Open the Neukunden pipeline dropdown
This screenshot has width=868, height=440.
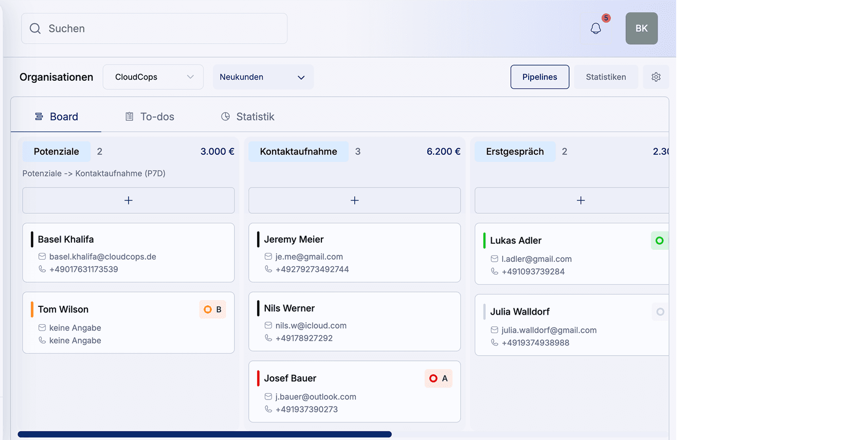(263, 77)
